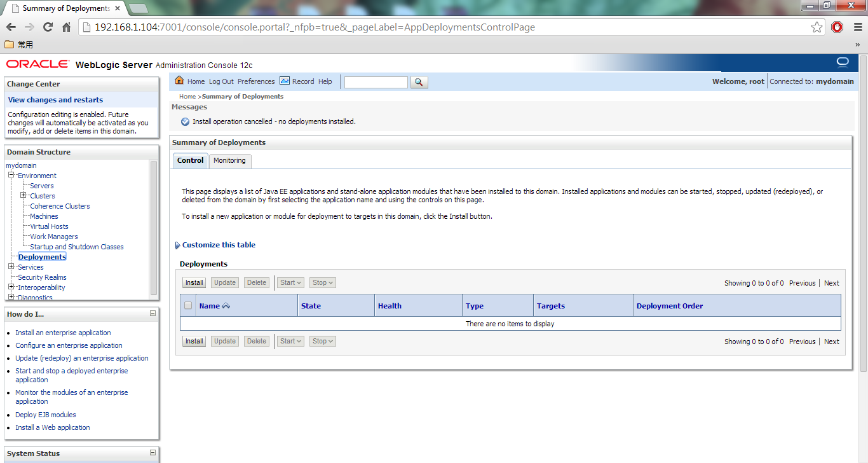Click Install a Web application link

tap(53, 427)
